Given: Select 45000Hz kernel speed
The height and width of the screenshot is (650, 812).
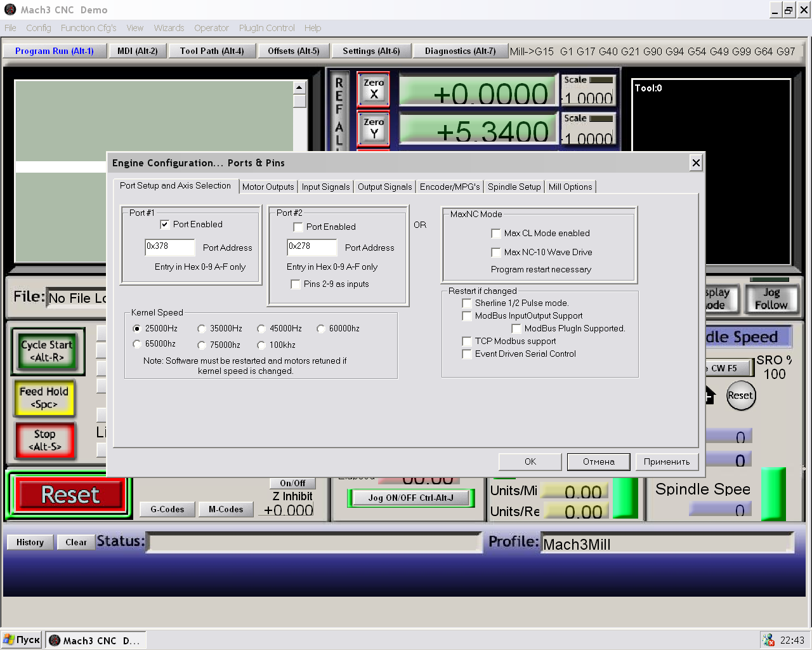Looking at the screenshot, I should point(261,328).
